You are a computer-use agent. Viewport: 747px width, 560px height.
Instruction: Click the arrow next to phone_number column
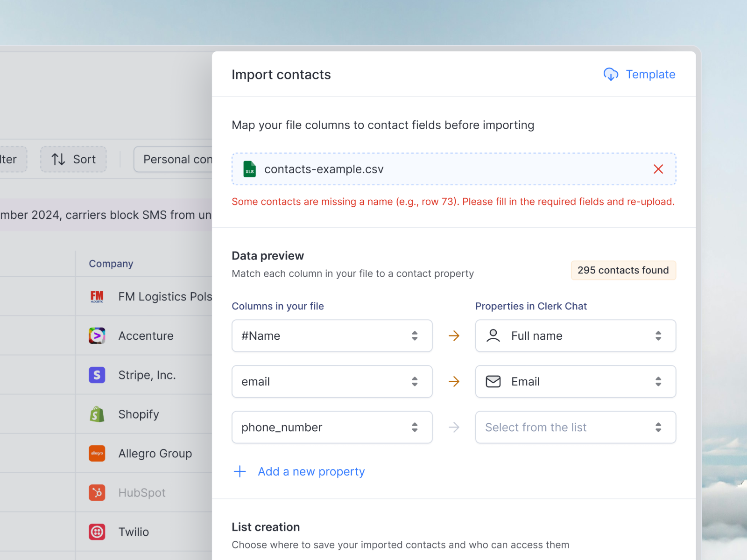[x=454, y=427]
